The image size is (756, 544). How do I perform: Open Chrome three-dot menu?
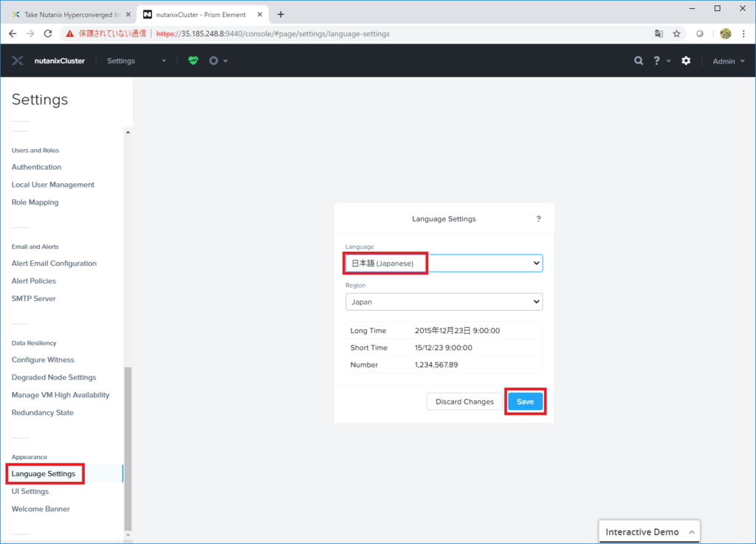click(x=743, y=34)
